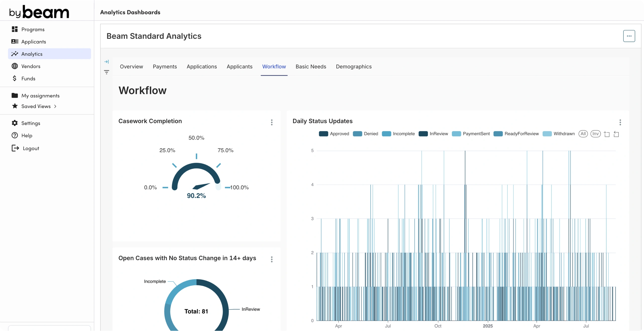The width and height of the screenshot is (644, 331).
Task: Click the Funds dollar icon
Action: tap(15, 78)
